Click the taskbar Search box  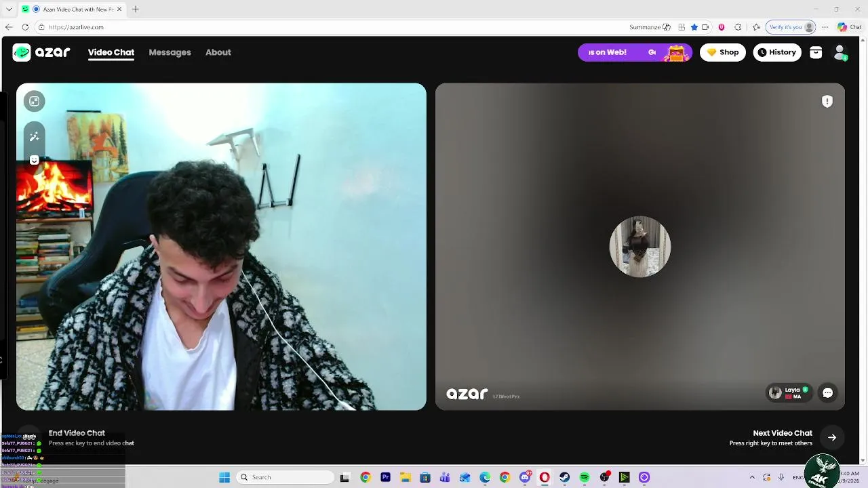(285, 477)
